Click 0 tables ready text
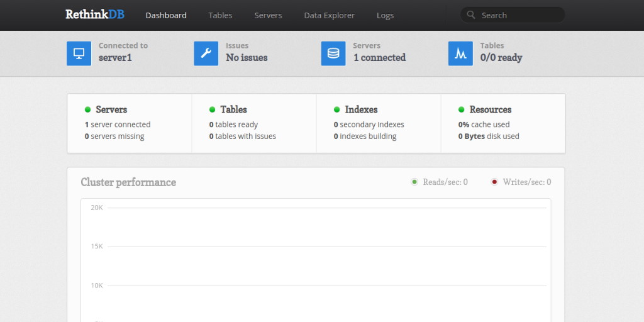This screenshot has height=322, width=644. point(233,125)
